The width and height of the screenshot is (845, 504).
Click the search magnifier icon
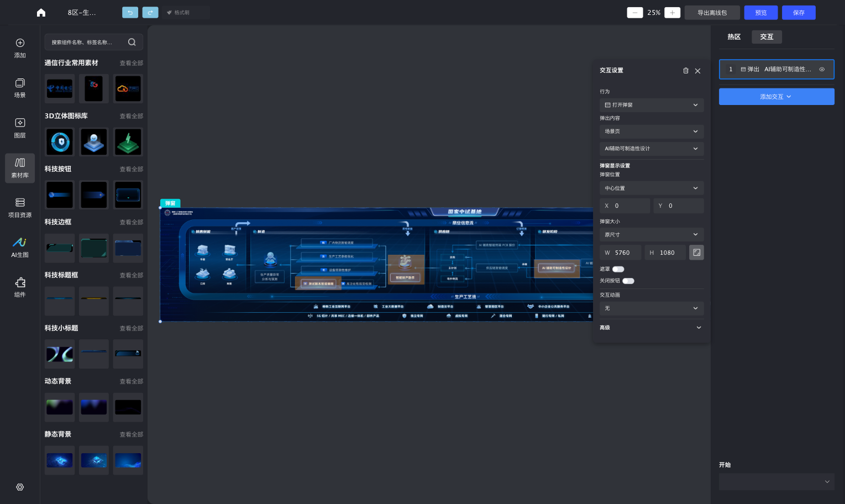(x=132, y=42)
